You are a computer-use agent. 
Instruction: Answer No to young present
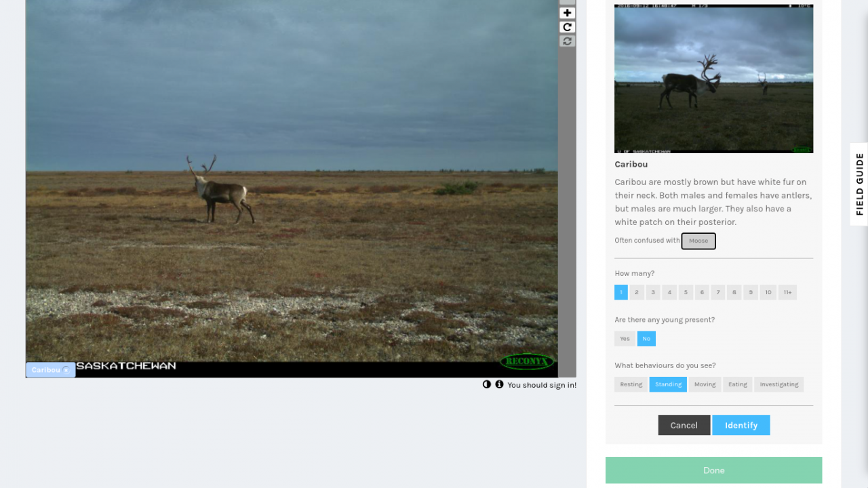click(x=646, y=338)
